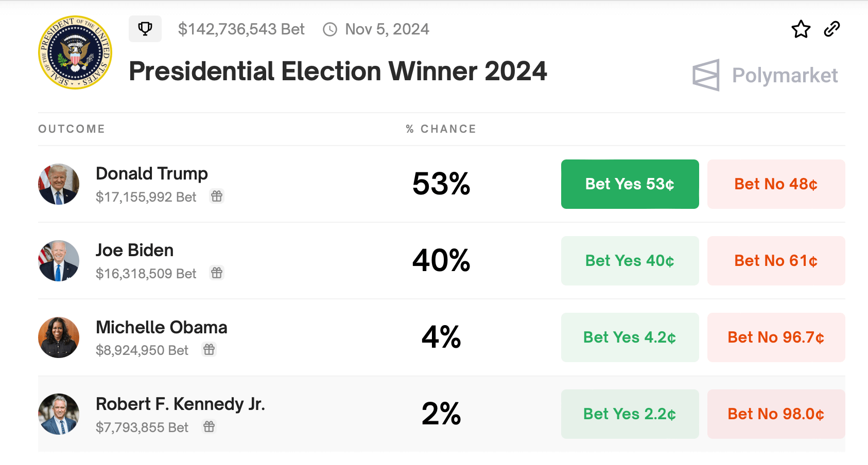Click the gift icon next to Donald Trump

point(217,196)
